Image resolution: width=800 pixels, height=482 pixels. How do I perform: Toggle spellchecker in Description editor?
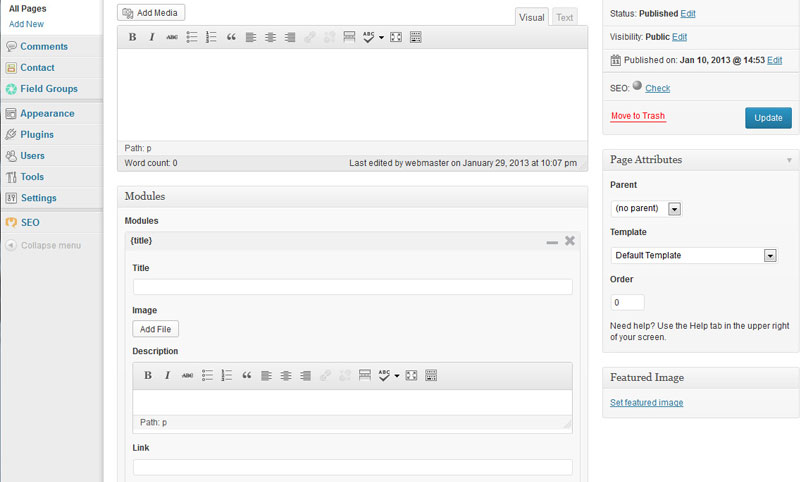coord(384,375)
